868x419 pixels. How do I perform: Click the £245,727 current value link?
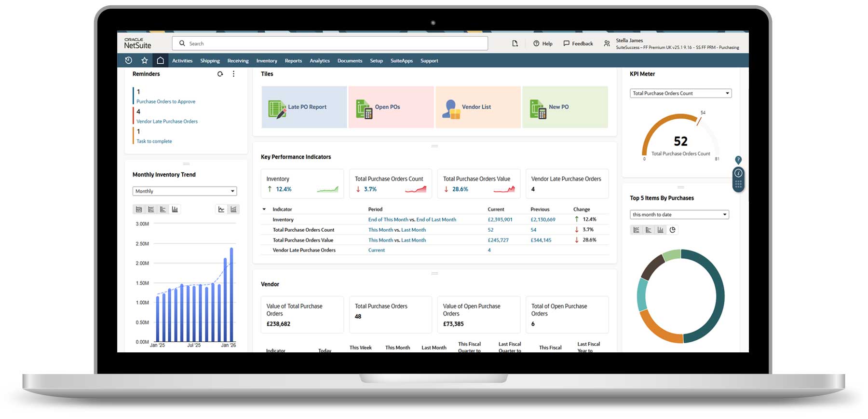click(498, 240)
